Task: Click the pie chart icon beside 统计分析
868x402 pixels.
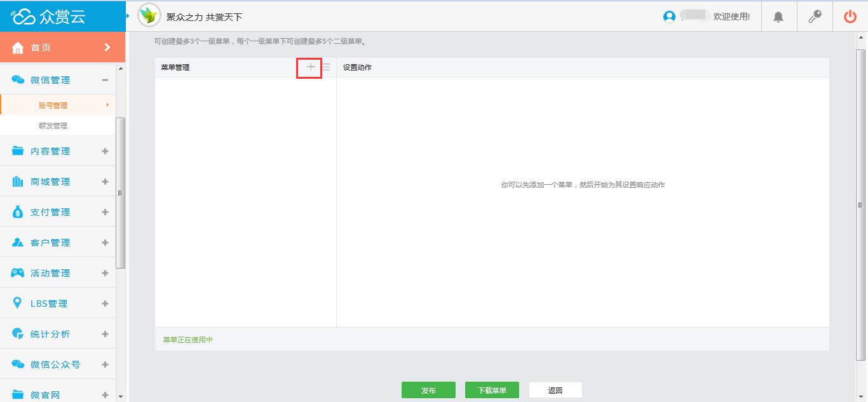Action: (x=18, y=334)
